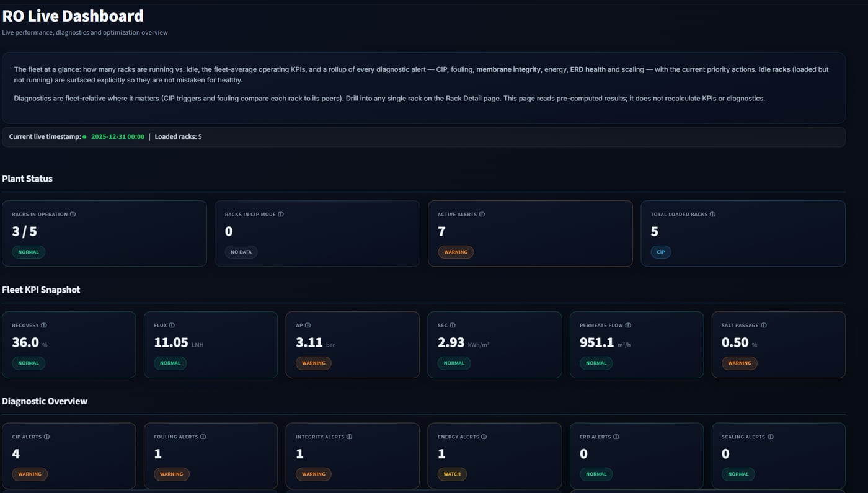Click the flux value '11.05'
The image size is (868, 493).
pyautogui.click(x=170, y=343)
